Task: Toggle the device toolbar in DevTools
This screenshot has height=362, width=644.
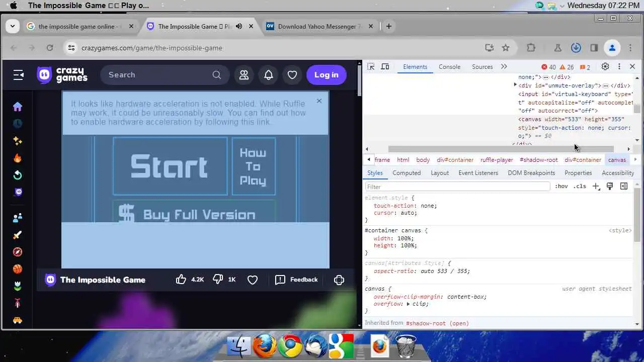Action: click(385, 66)
